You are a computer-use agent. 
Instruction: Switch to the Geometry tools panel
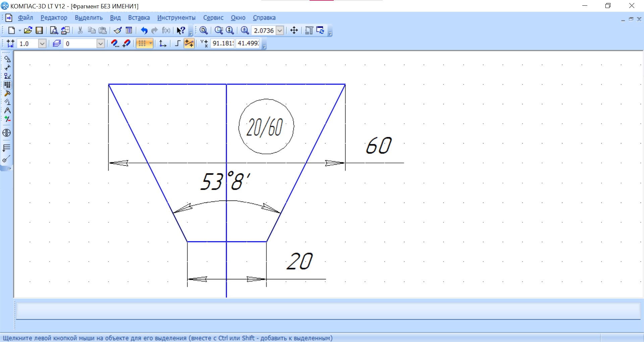pos(7,59)
